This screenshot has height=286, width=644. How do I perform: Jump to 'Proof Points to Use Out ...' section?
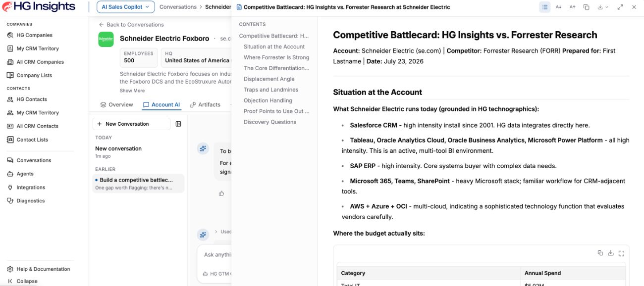pos(276,111)
